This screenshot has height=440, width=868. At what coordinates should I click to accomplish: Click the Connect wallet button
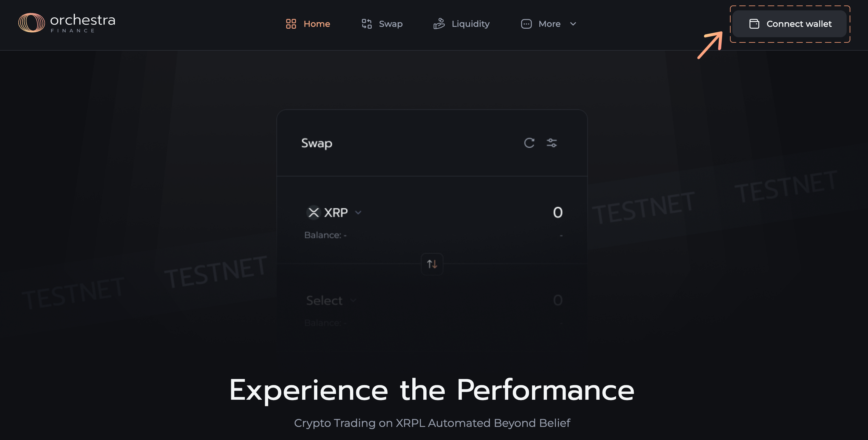790,24
